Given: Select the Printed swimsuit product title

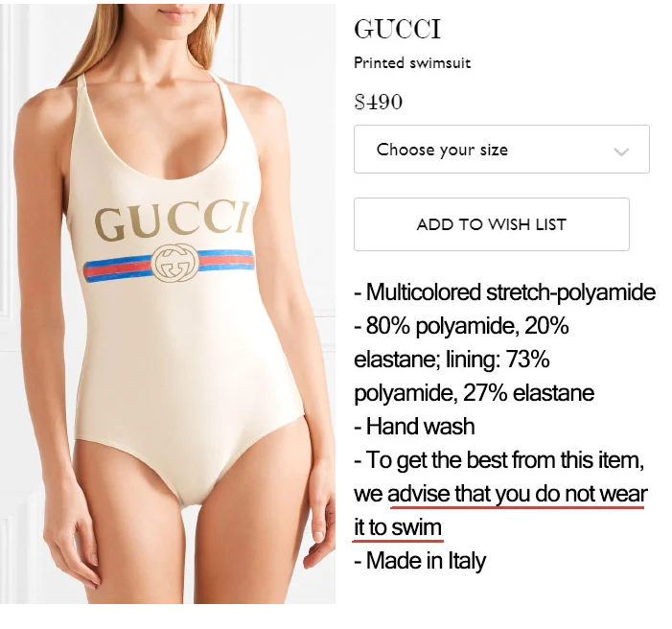Looking at the screenshot, I should point(412,63).
